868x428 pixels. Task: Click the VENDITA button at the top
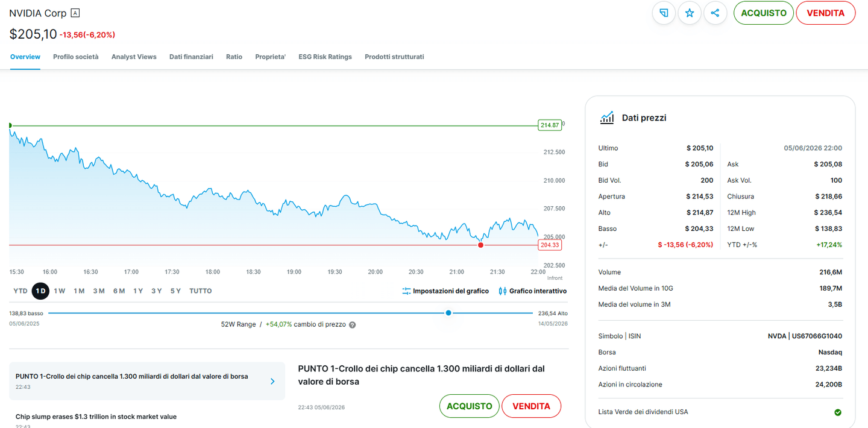point(825,13)
